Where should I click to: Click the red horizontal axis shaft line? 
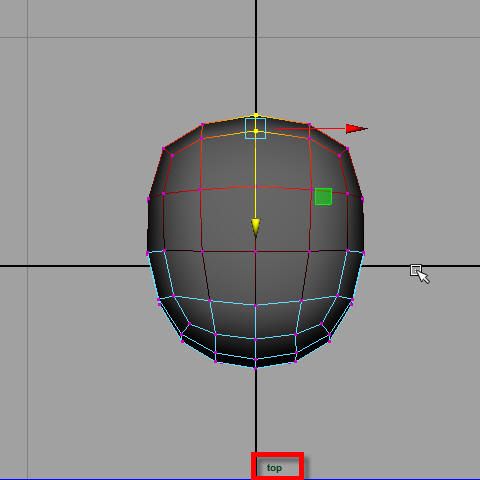[x=310, y=128]
